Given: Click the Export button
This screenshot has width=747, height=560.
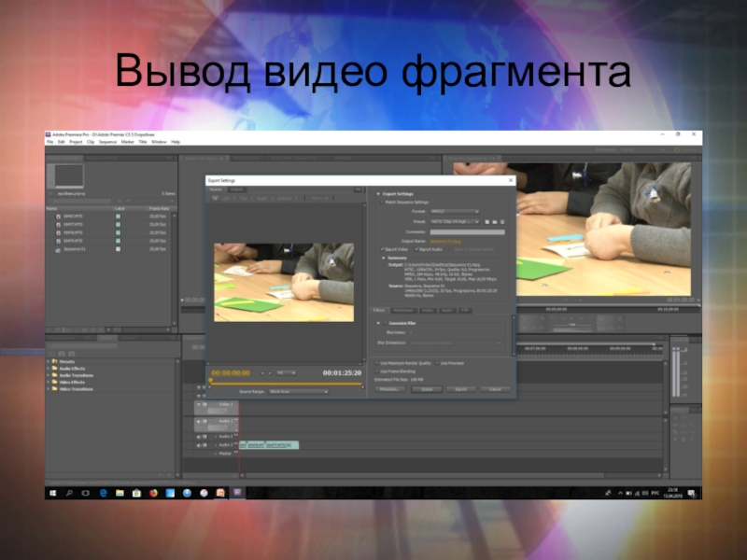Looking at the screenshot, I should (460, 388).
